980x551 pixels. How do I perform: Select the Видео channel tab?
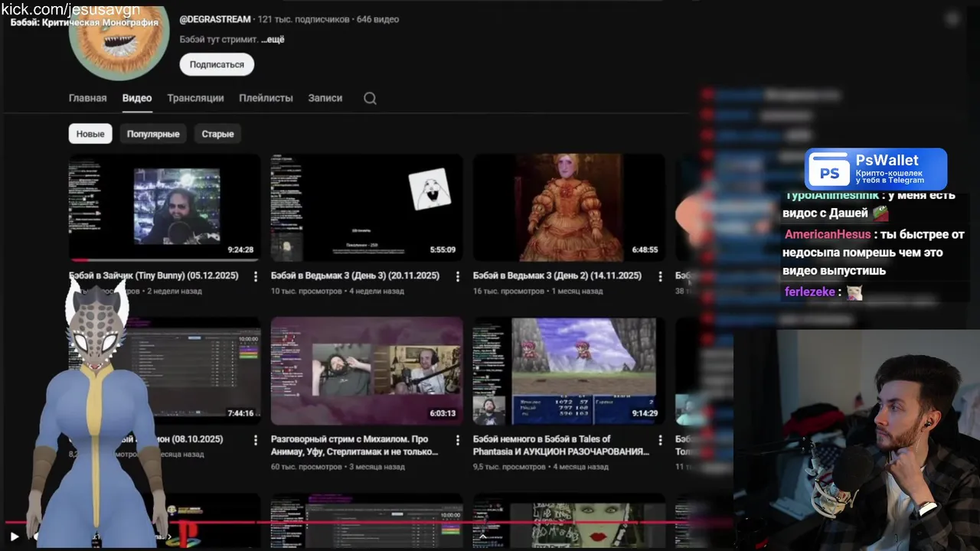tap(137, 98)
